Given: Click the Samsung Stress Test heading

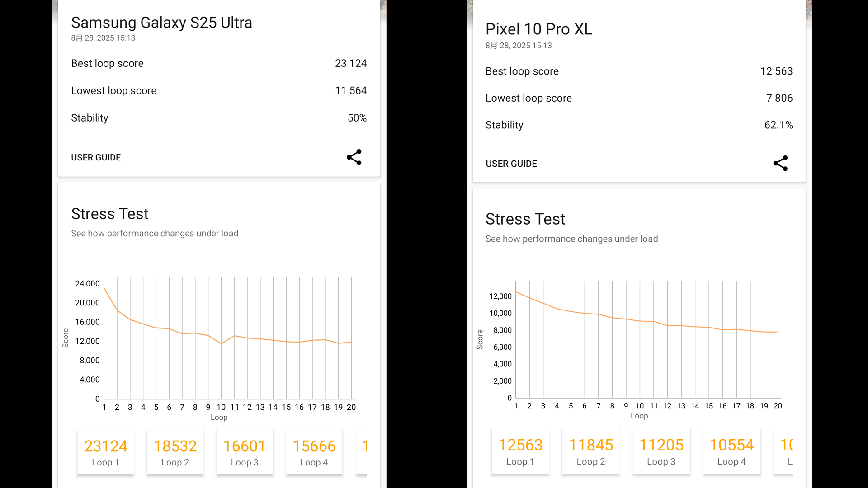Looking at the screenshot, I should [x=110, y=214].
